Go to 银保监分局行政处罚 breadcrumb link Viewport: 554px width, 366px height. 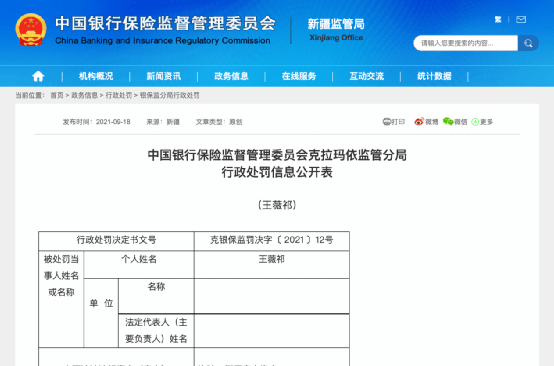[x=170, y=95]
